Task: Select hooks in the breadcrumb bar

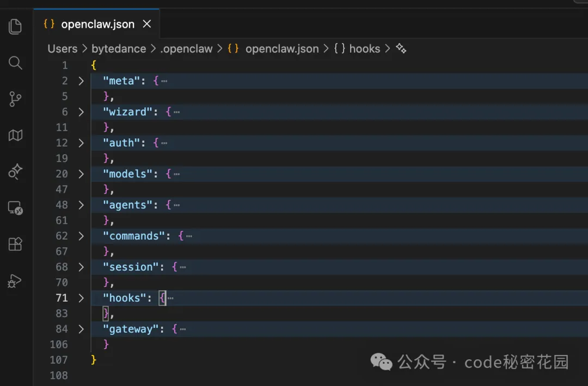Action: tap(365, 48)
